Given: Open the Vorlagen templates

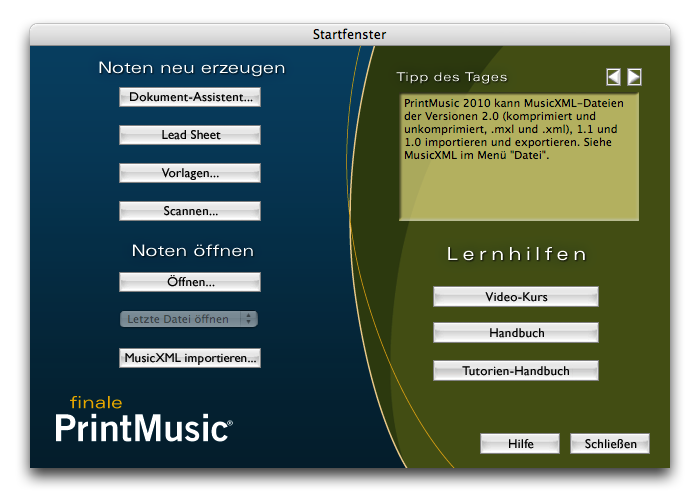Looking at the screenshot, I should click(190, 173).
